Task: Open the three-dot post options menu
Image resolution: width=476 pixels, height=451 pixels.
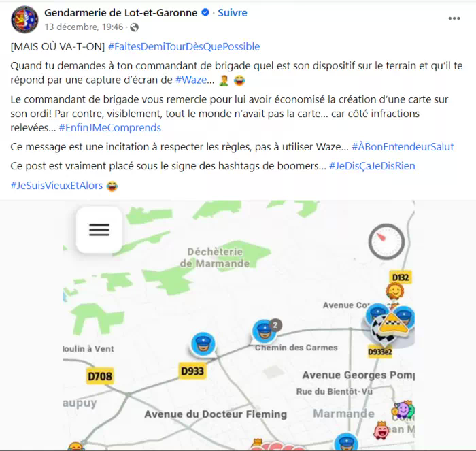Action: point(454,18)
